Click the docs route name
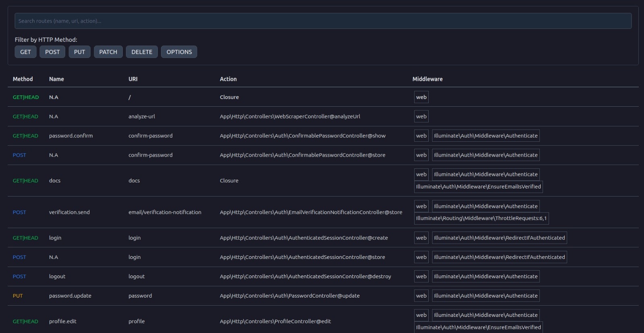 [x=55, y=180]
